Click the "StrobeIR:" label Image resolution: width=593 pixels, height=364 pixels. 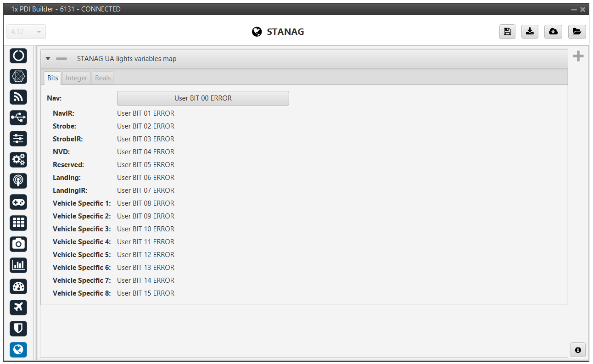68,139
